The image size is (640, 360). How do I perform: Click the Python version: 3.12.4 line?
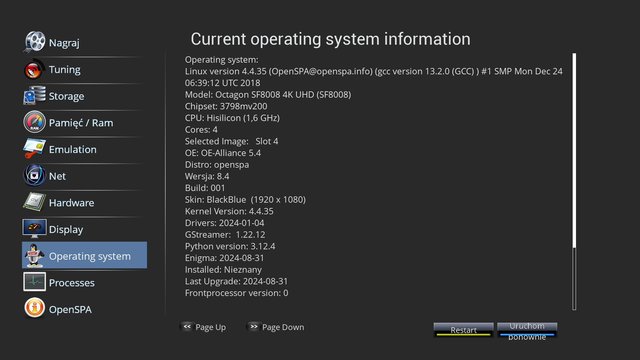pyautogui.click(x=230, y=246)
